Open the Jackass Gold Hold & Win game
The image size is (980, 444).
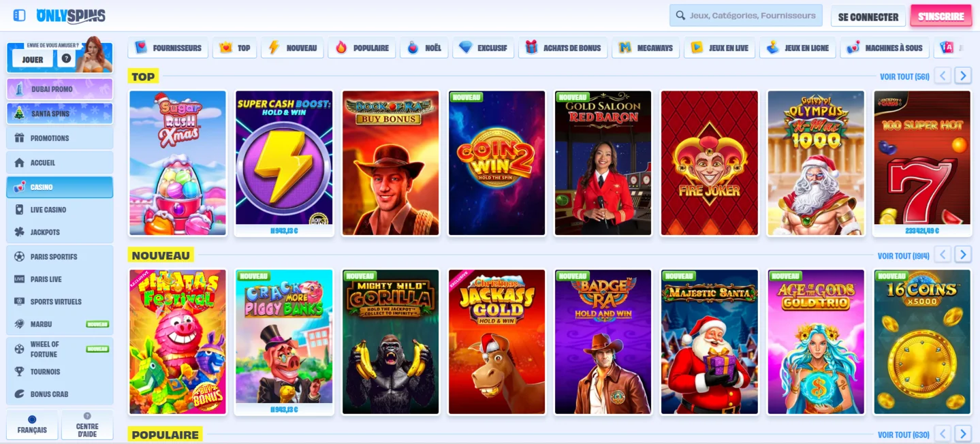497,342
